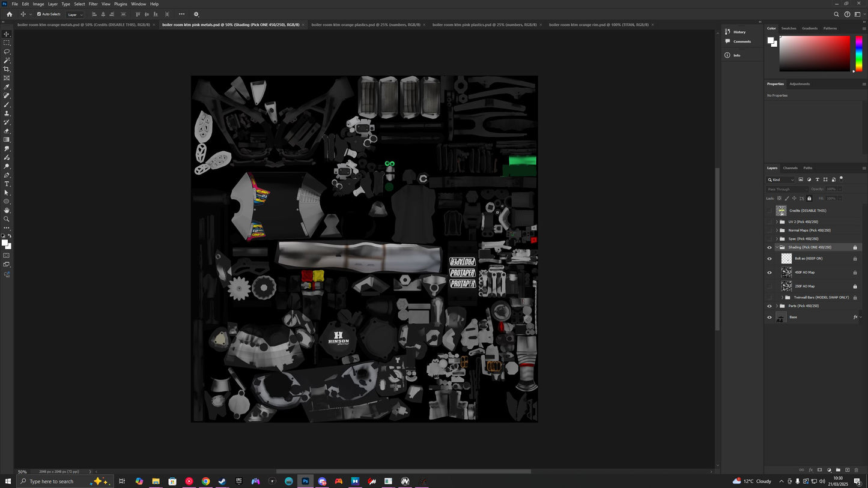This screenshot has height=488, width=868.
Task: Expand the UV 2 (Pick 450/250) group
Action: (x=777, y=222)
